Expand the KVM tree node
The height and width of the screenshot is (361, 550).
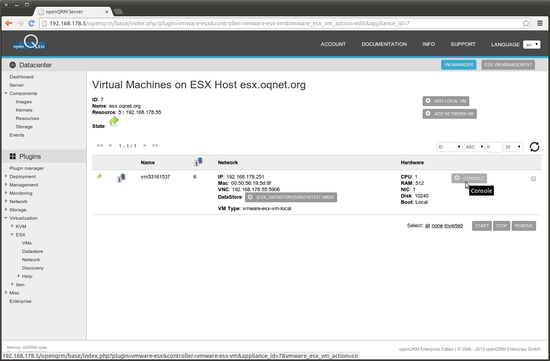12,226
